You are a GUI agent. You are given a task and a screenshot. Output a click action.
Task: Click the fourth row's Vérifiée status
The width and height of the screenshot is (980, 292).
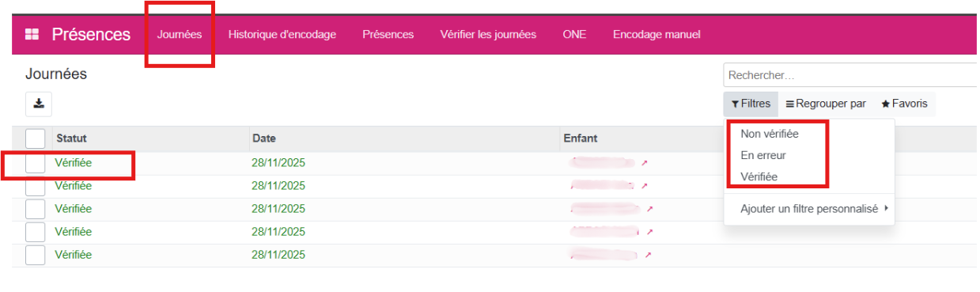[74, 232]
